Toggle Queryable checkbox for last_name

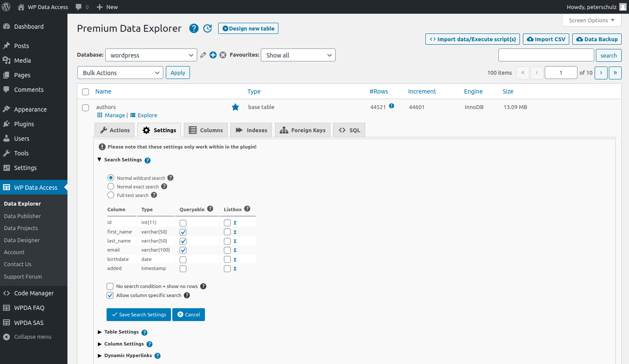pyautogui.click(x=183, y=241)
